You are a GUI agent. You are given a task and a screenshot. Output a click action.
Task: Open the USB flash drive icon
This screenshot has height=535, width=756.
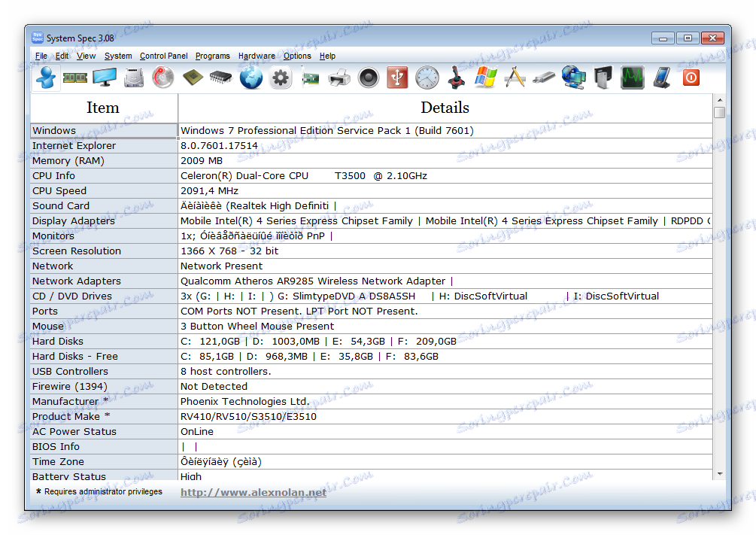544,78
